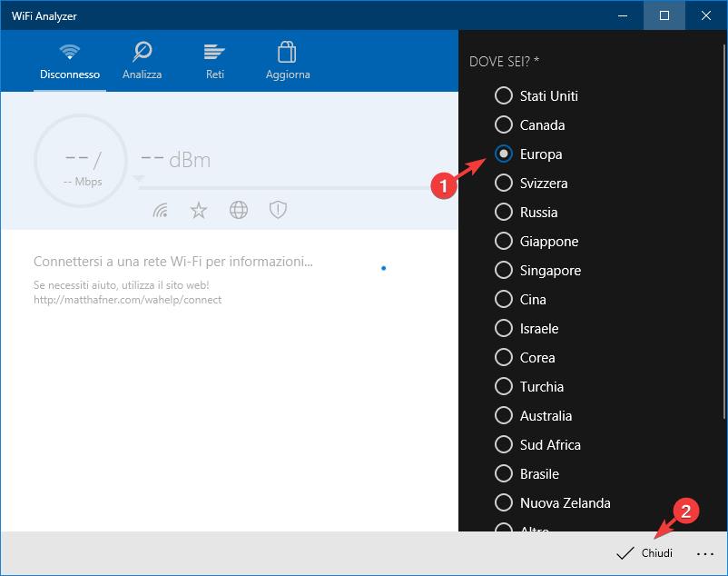Click the 'DOVE SEI? *' heading
728x576 pixels.
pyautogui.click(x=504, y=61)
